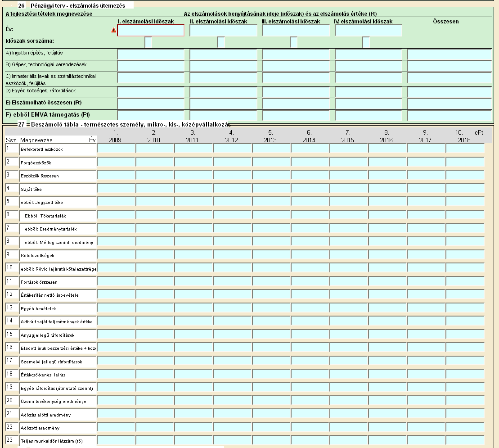The image size is (499, 448).
Task: Click Eladott áruk beszerzési értéke cell for 2014
Action: click(x=310, y=348)
